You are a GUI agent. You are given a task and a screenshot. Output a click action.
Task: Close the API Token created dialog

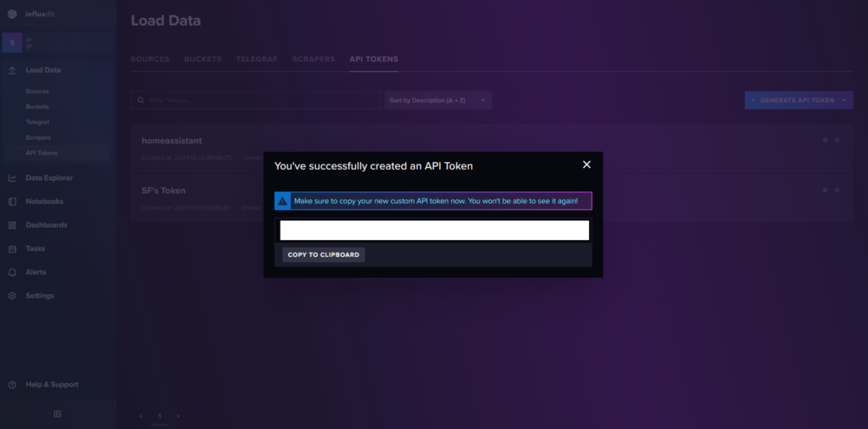pos(587,164)
